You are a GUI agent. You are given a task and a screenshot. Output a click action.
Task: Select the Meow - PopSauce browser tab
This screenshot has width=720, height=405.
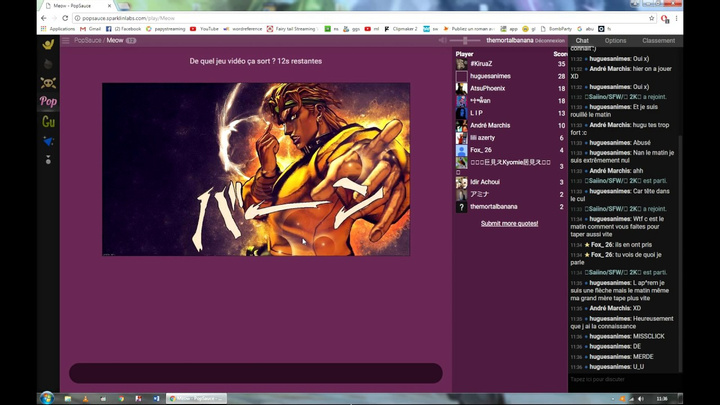[76, 6]
